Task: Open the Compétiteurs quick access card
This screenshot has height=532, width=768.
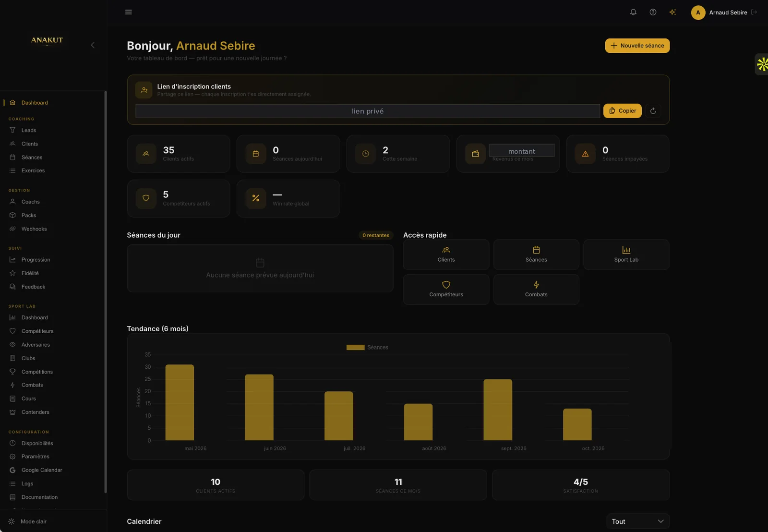Action: (446, 290)
